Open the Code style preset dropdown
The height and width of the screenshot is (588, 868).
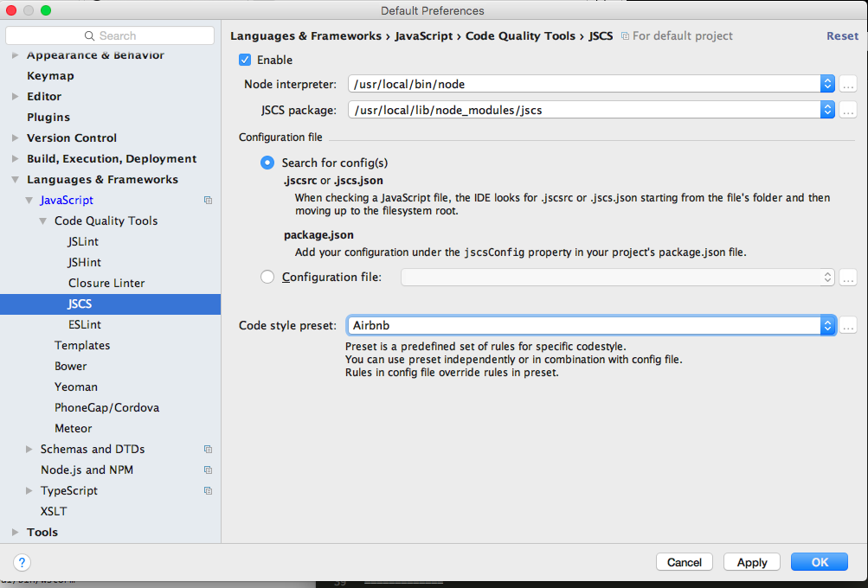pos(827,325)
